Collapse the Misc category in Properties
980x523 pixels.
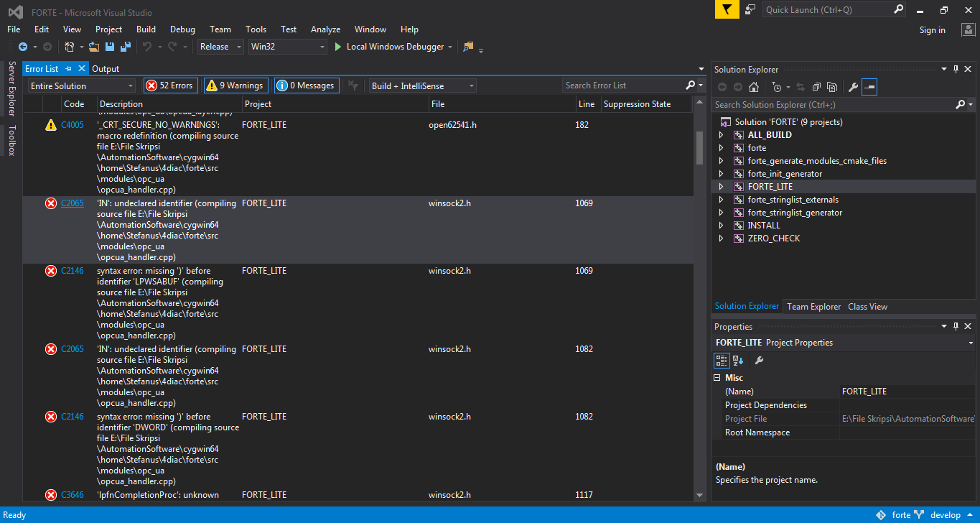(x=717, y=378)
